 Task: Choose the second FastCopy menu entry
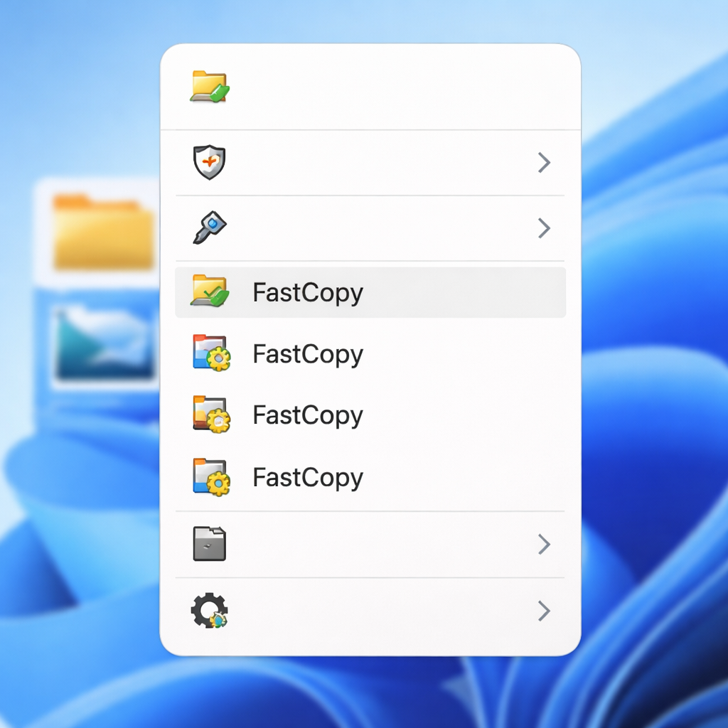click(x=307, y=353)
